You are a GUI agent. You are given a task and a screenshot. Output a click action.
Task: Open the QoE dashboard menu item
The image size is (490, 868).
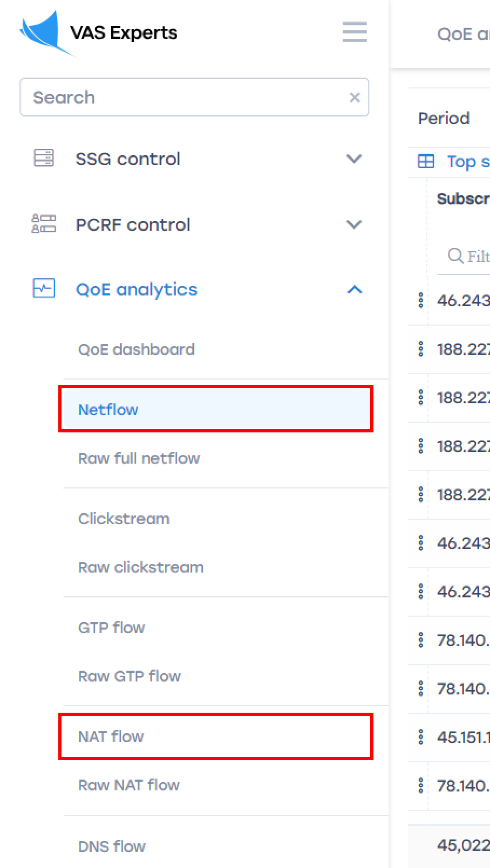(137, 349)
